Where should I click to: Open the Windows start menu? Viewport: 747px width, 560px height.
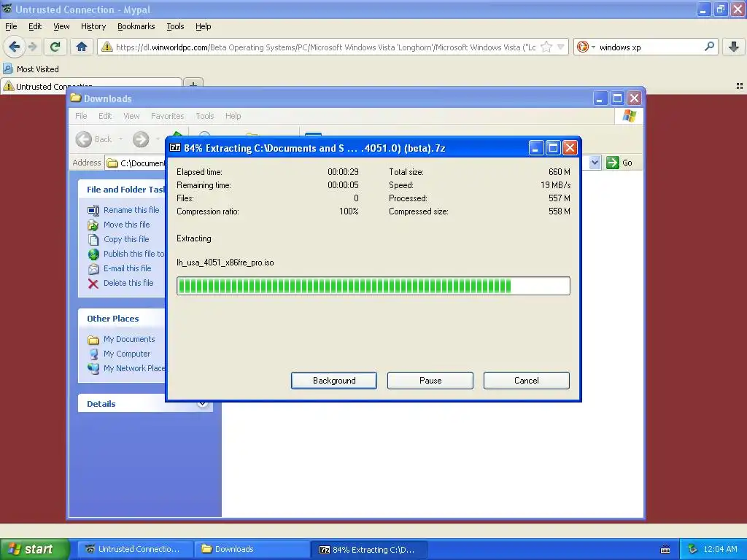tap(35, 549)
